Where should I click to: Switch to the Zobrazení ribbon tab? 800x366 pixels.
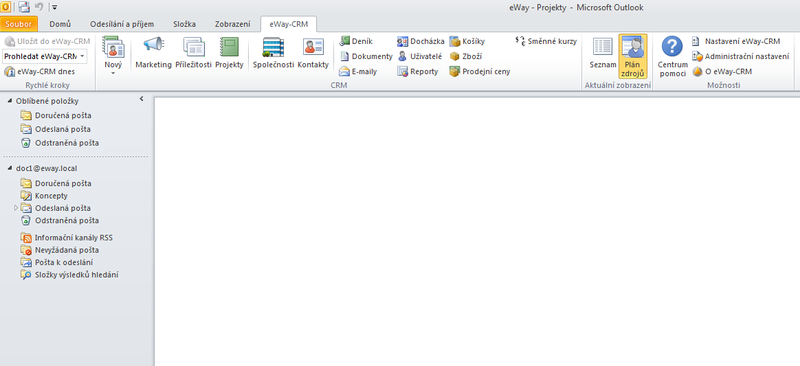(232, 24)
